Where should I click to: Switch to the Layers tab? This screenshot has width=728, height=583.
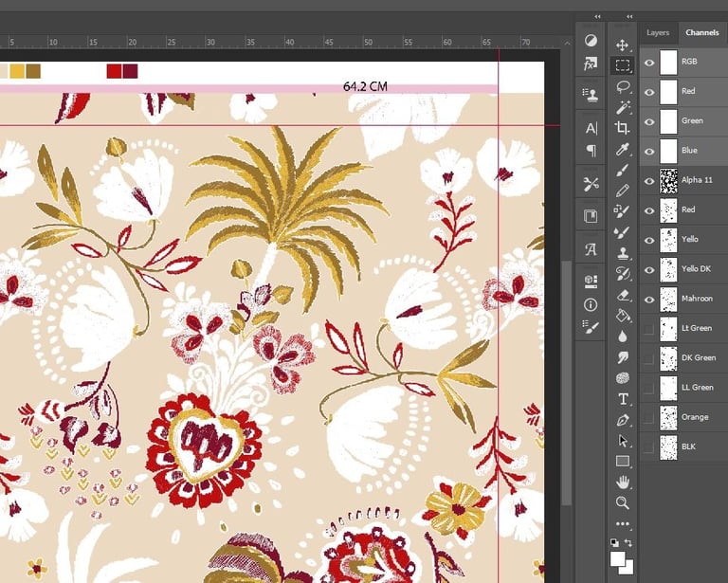pyautogui.click(x=658, y=32)
